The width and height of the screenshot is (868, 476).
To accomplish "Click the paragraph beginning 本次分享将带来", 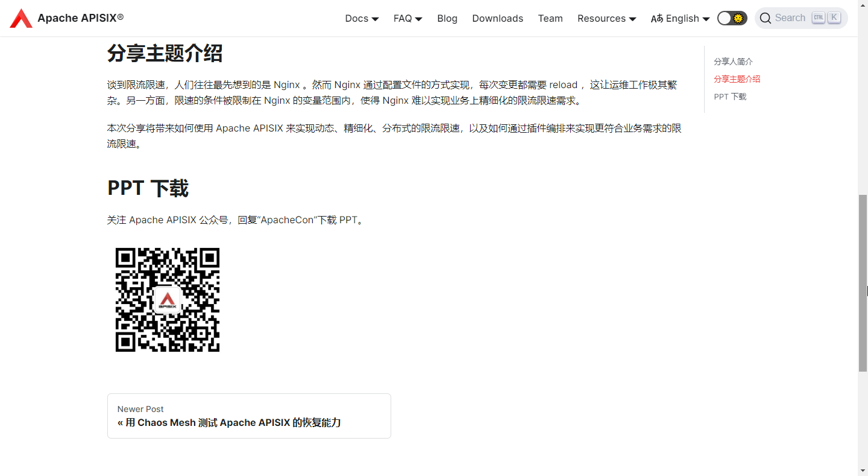I will point(394,136).
